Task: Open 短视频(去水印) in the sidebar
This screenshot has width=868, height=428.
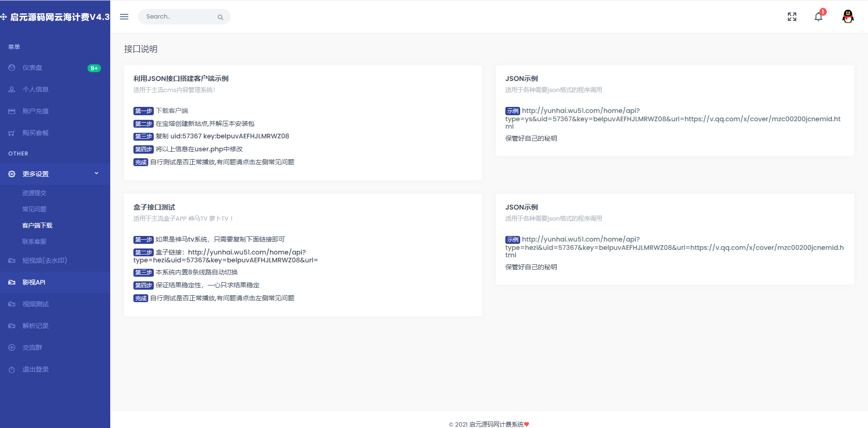Action: click(44, 261)
